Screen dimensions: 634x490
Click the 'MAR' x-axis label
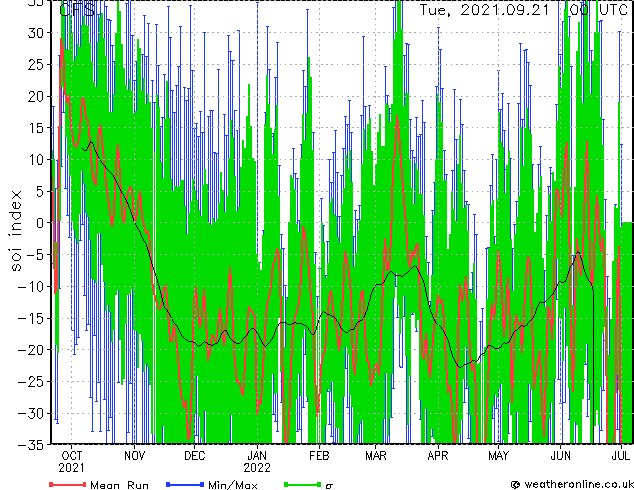376,456
